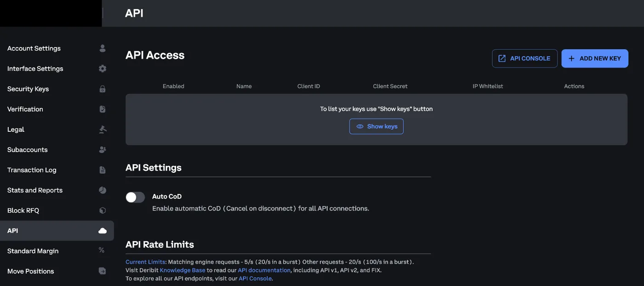Open Interface Settings in the sidebar
The width and height of the screenshot is (644, 286).
click(x=57, y=69)
